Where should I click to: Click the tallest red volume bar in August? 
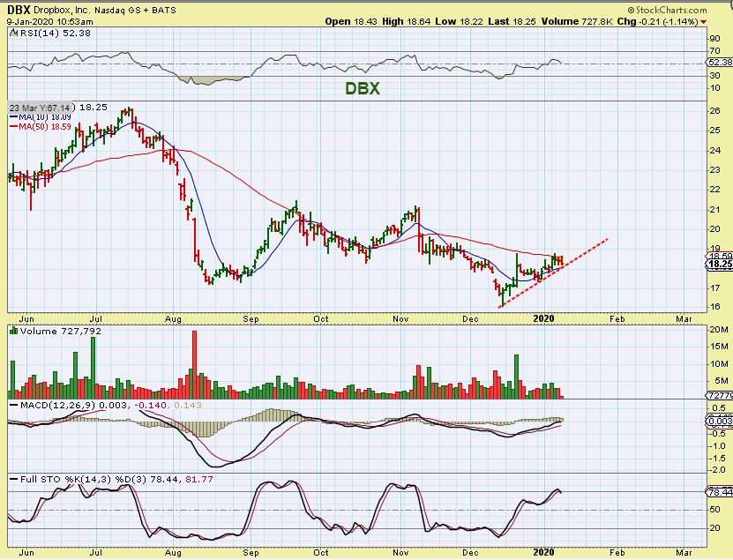(194, 364)
